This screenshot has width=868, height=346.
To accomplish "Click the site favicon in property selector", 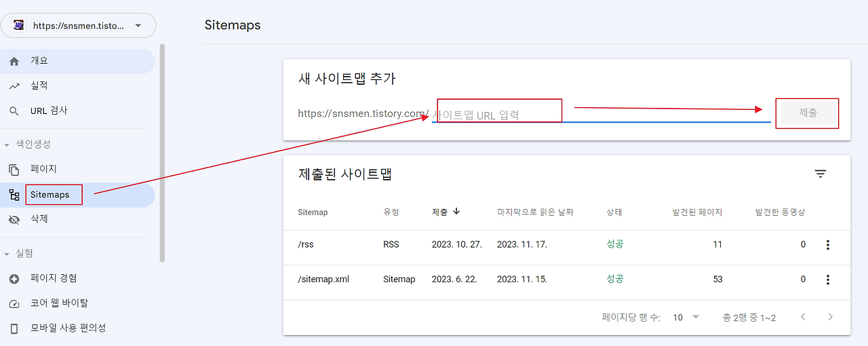I will (x=19, y=26).
